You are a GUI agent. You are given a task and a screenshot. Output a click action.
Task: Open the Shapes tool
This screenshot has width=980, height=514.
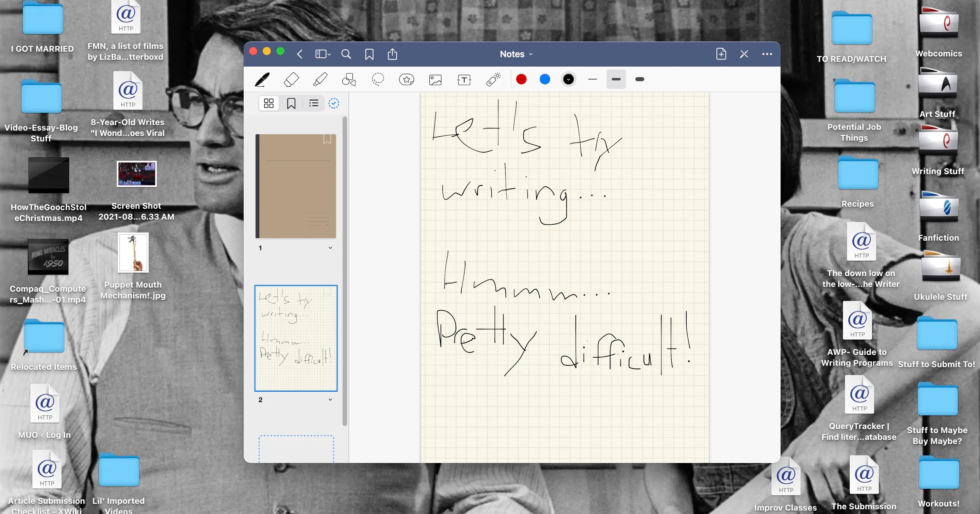pyautogui.click(x=349, y=80)
